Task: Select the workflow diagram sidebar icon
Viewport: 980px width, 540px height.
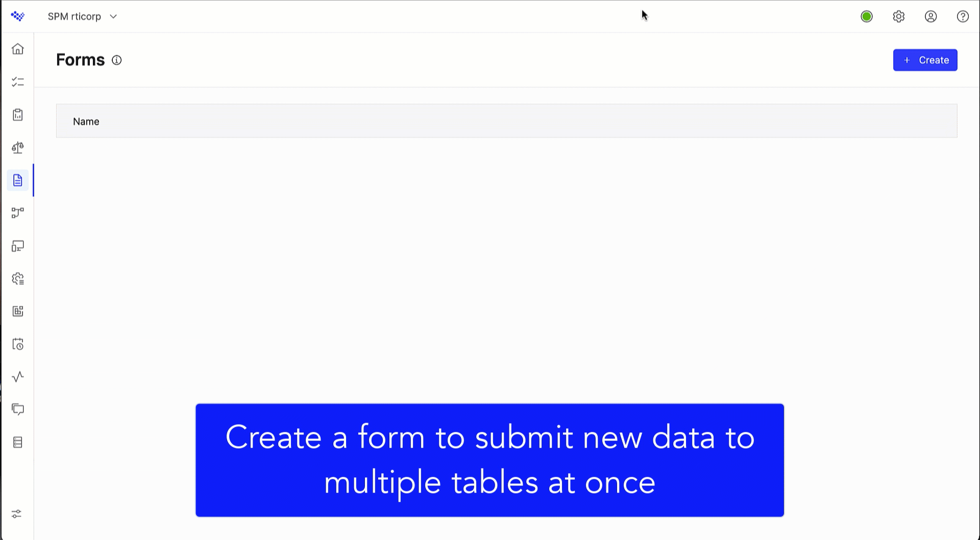Action: (18, 213)
